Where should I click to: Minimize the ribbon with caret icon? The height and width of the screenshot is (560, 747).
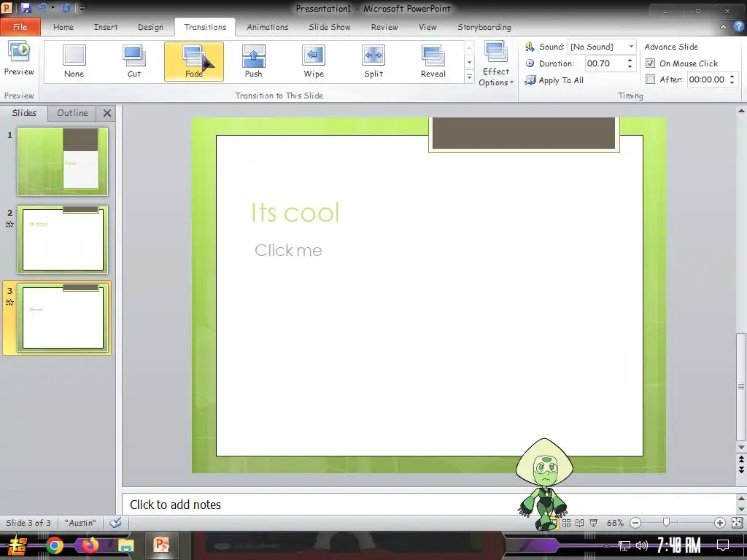[x=723, y=27]
